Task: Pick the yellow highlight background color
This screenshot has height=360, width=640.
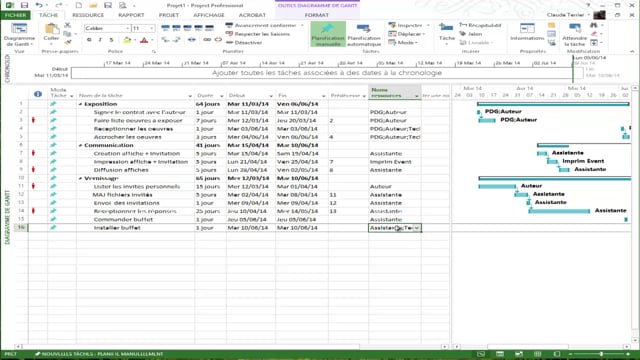Action: click(127, 40)
